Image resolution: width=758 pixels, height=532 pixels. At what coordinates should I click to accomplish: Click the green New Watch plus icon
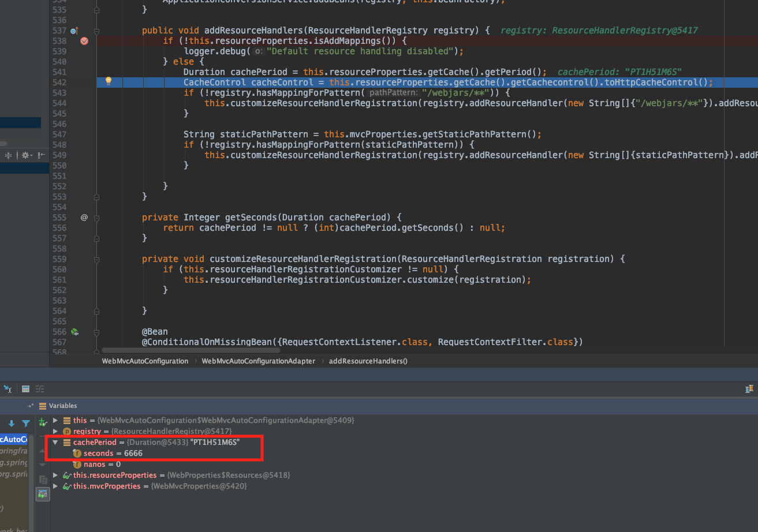tap(42, 421)
